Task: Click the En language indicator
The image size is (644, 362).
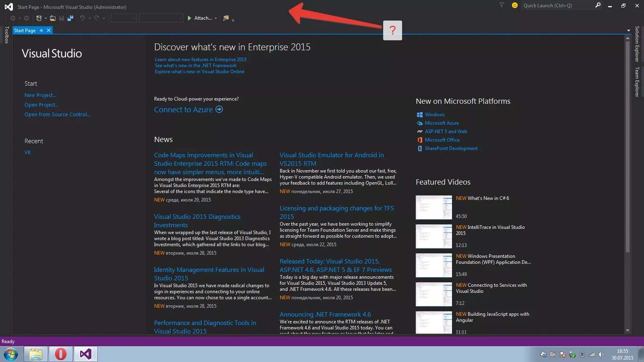Action: point(553,354)
